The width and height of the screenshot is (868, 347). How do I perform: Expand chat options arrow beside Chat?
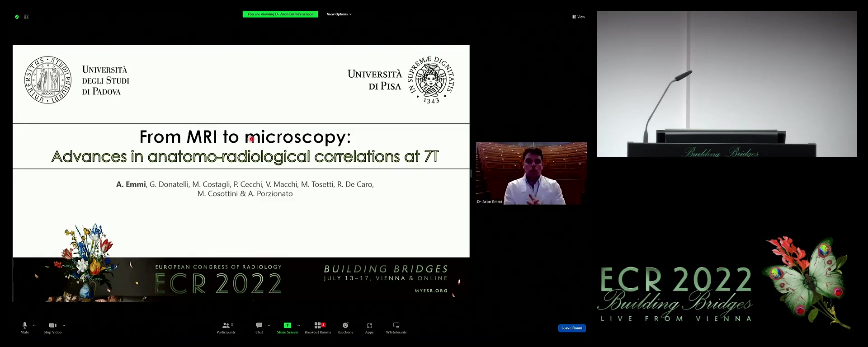269,325
